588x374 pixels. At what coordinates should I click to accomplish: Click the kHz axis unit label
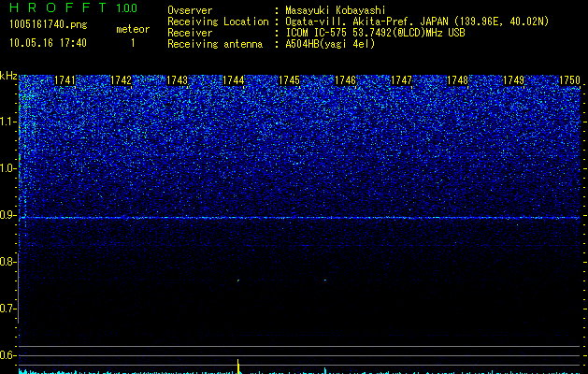[8, 76]
